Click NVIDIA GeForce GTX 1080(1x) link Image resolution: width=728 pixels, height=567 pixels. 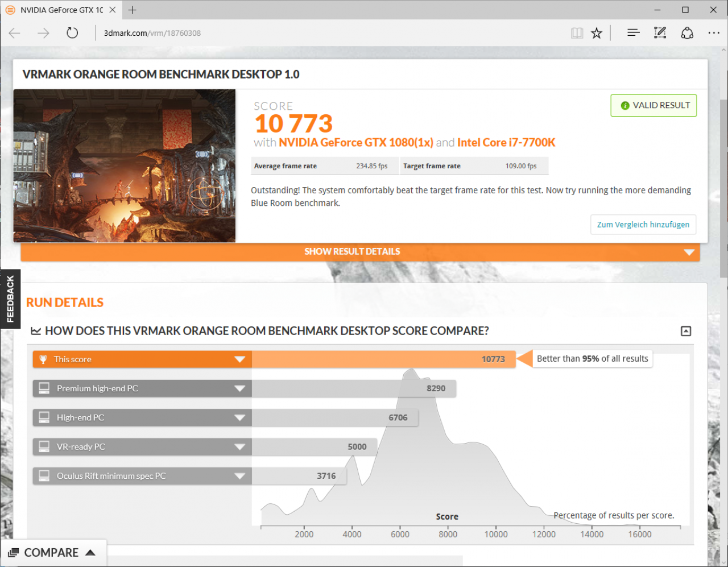(356, 142)
